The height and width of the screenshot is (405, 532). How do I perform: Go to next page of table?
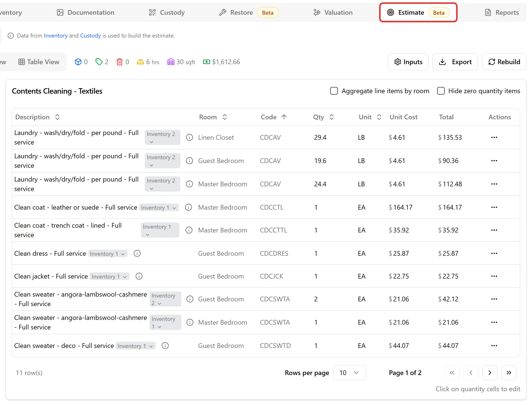coord(490,373)
